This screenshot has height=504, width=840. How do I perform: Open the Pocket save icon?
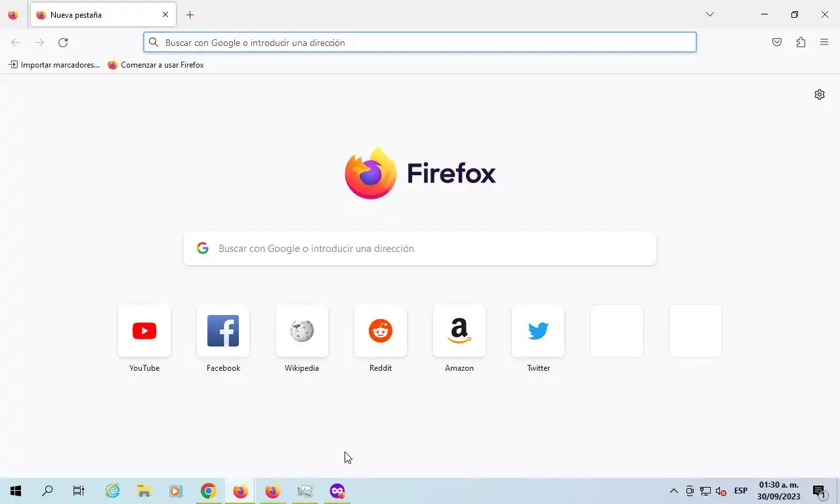[x=777, y=43]
